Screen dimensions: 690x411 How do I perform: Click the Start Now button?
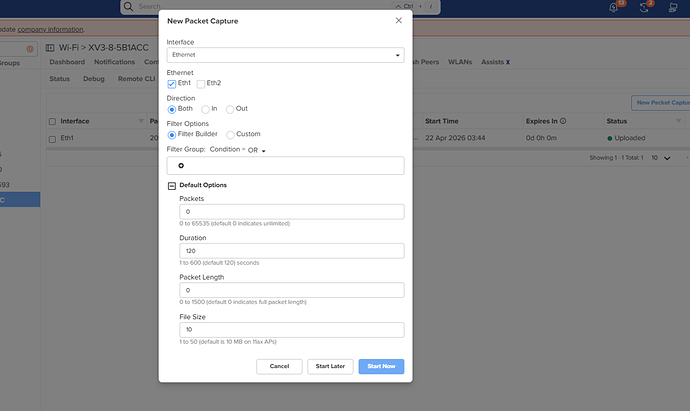click(x=381, y=366)
